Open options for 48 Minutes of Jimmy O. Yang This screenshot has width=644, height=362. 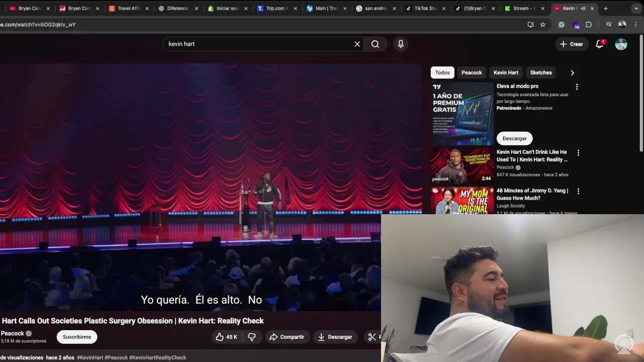tap(578, 192)
